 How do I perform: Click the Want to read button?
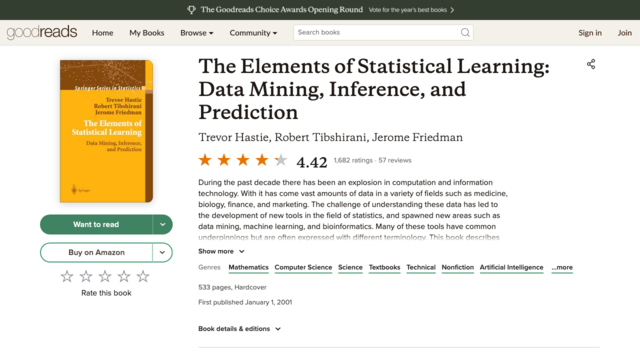pyautogui.click(x=96, y=224)
